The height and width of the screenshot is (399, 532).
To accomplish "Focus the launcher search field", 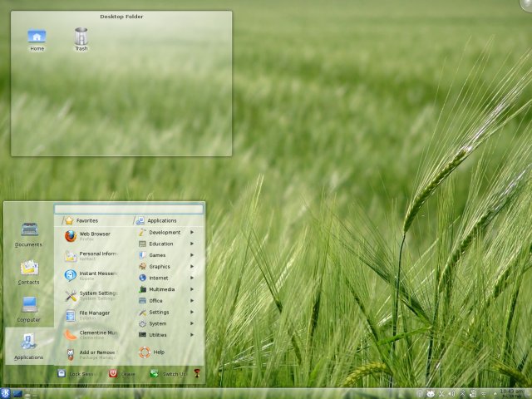I will coord(129,209).
